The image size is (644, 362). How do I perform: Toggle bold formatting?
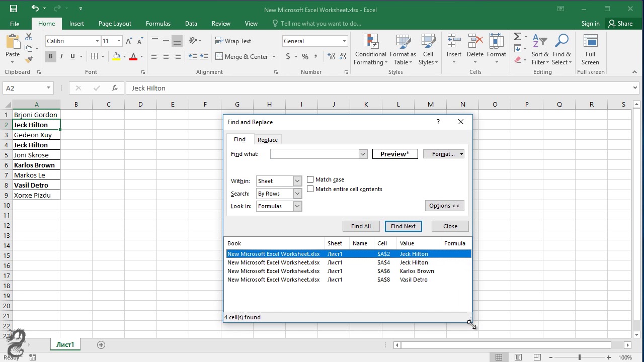[x=50, y=56]
